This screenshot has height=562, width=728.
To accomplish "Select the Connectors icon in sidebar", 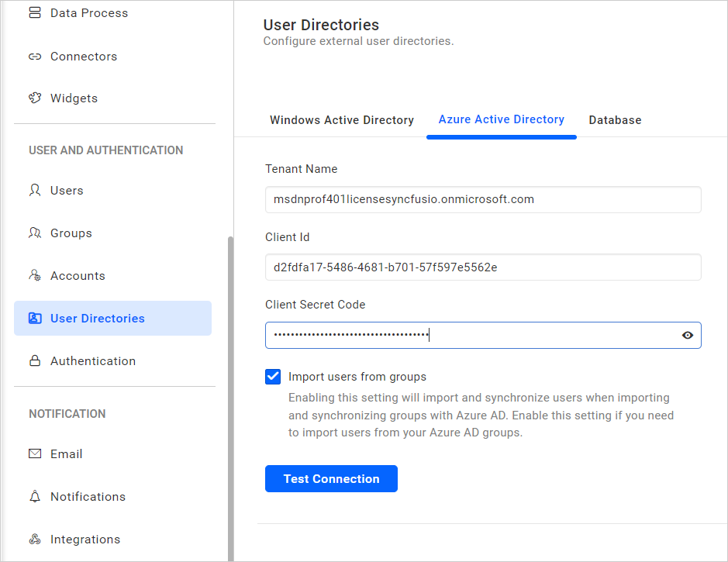I will 35,56.
